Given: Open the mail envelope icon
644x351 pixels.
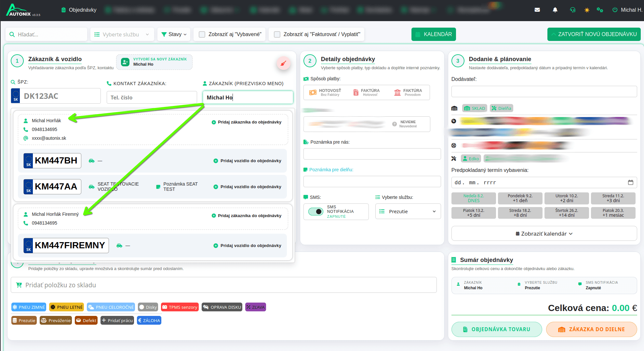Looking at the screenshot, I should click(x=537, y=10).
